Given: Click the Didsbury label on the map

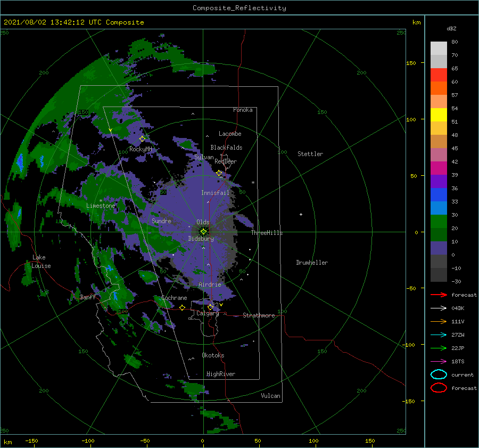Looking at the screenshot, I should coord(201,239).
